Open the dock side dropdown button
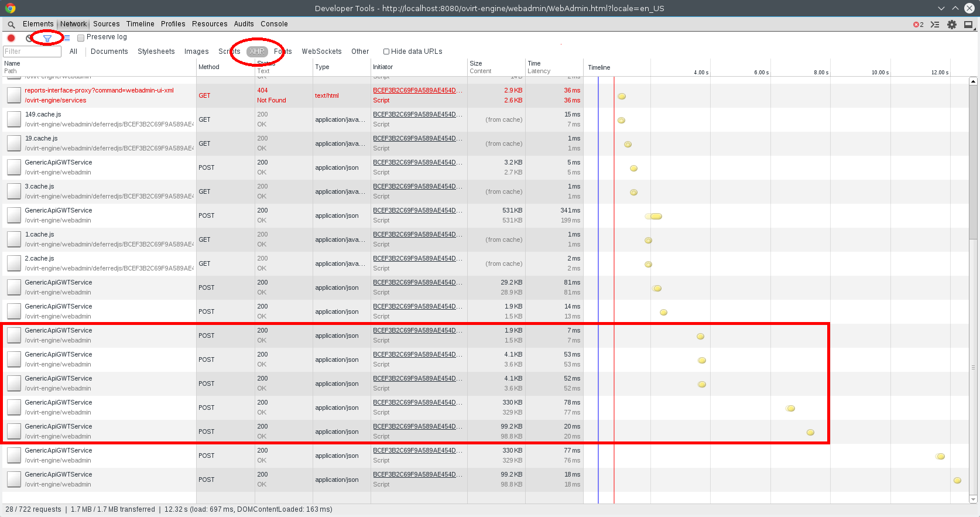Screen dimensions: 980x517 [968, 25]
